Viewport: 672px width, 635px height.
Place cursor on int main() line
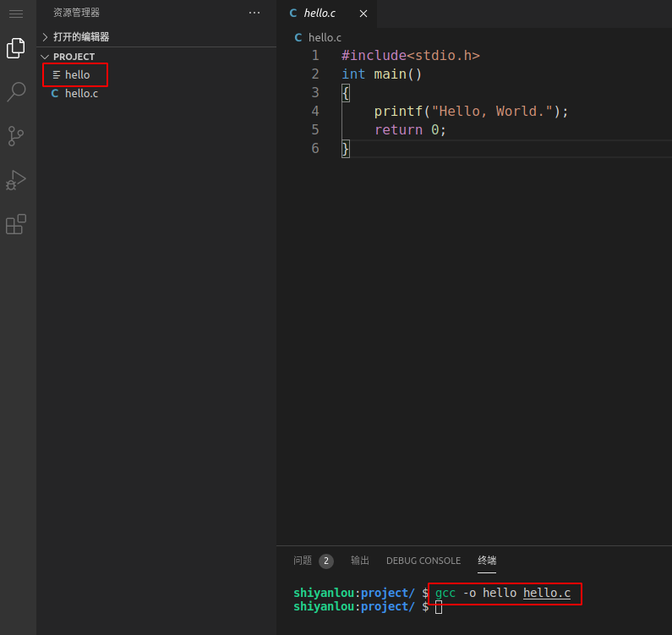(x=381, y=74)
